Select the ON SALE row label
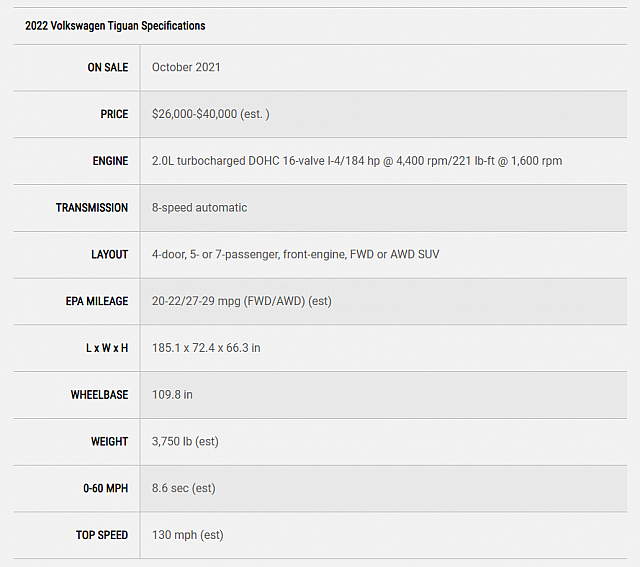640x567 pixels. pyautogui.click(x=108, y=67)
